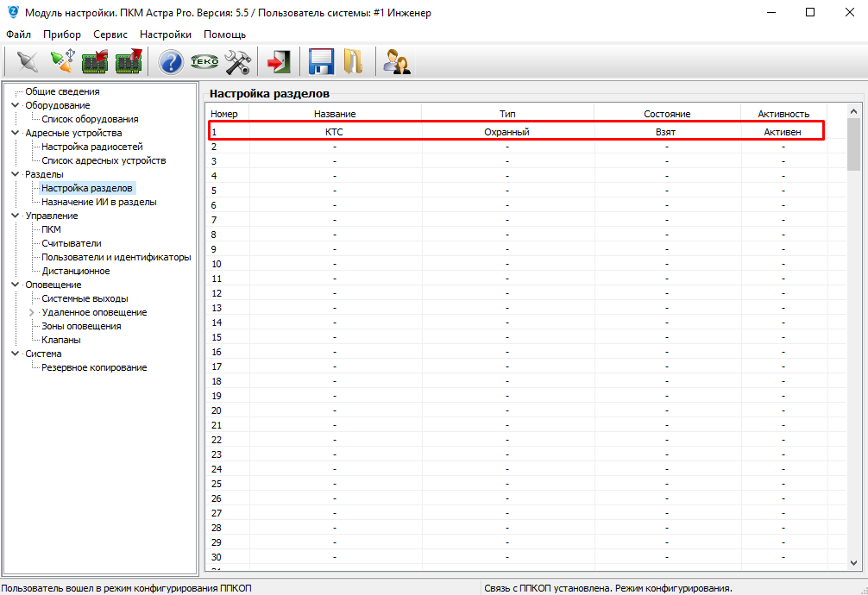Open Резервное копирование tree item
This screenshot has width=868, height=595.
tap(94, 367)
